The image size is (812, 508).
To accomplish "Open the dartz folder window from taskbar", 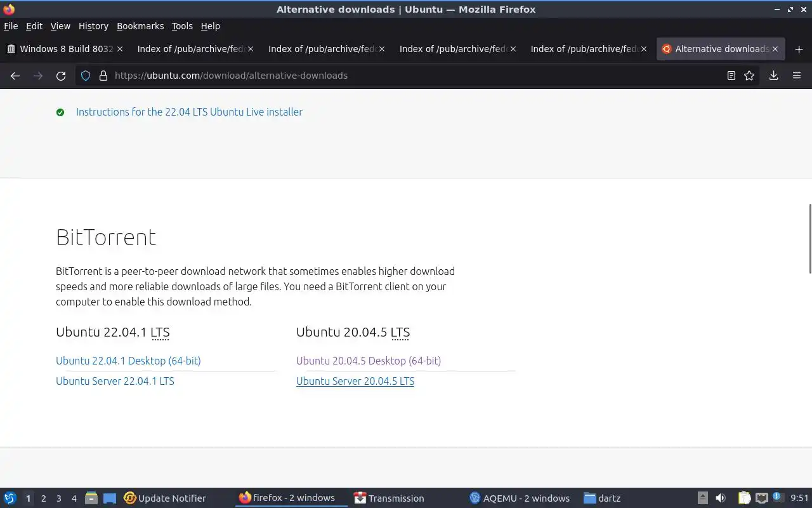I will click(603, 498).
